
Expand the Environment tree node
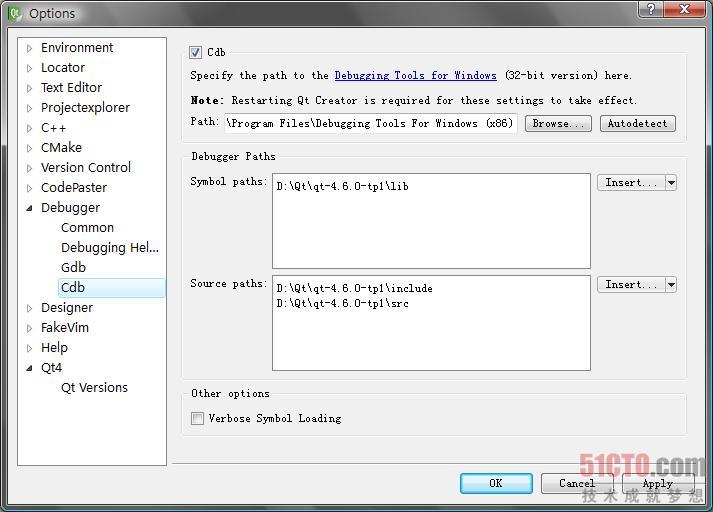(30, 48)
